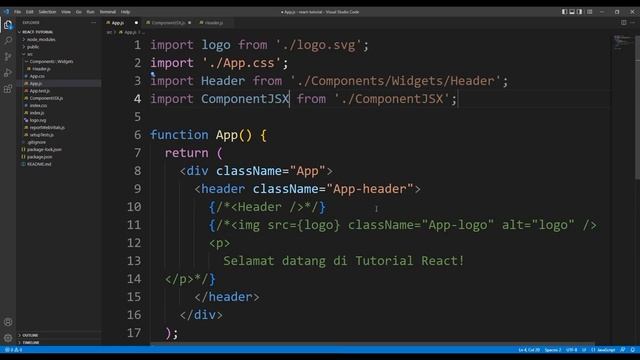Open reportWebVitals.js in the explorer
Image resolution: width=640 pixels, height=360 pixels.
47,128
